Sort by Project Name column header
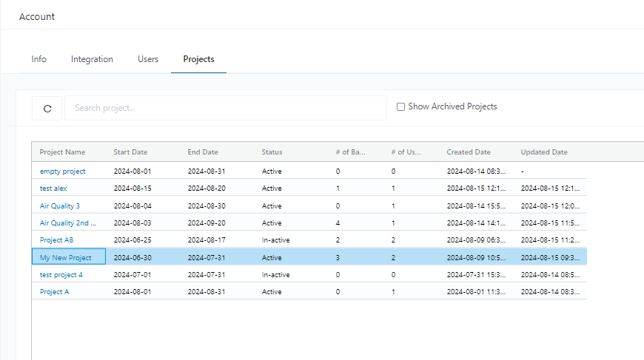The width and height of the screenshot is (644, 360). 62,152
